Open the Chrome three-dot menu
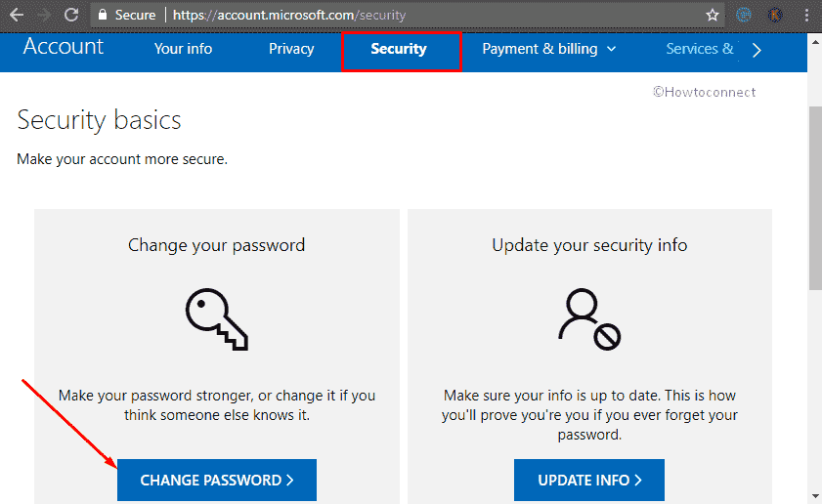Screen dimensions: 822x504 (806, 16)
